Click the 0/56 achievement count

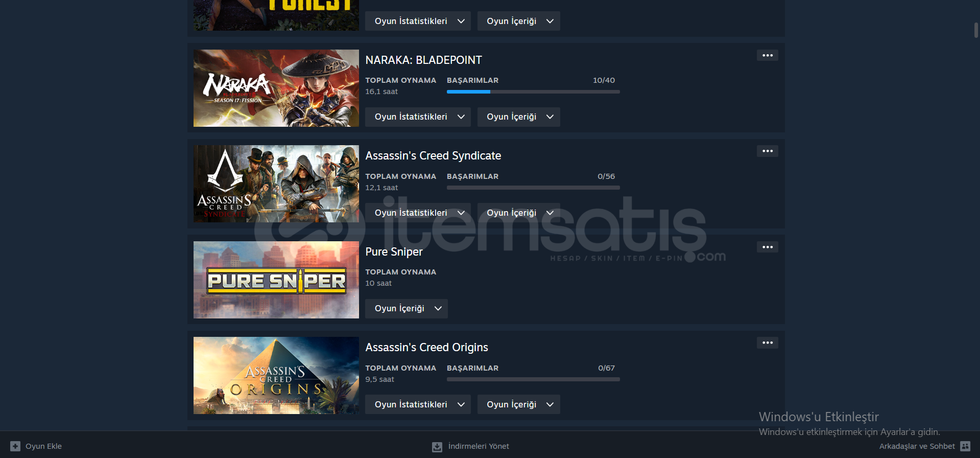(x=606, y=176)
